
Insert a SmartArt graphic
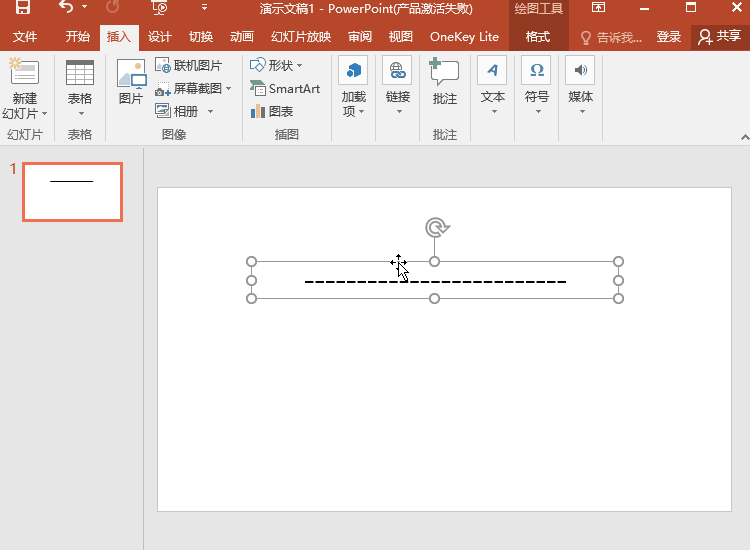(x=285, y=88)
